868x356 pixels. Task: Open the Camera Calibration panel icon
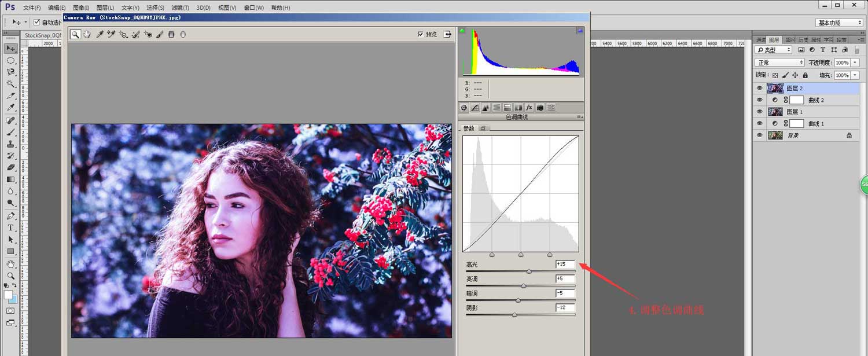click(x=540, y=108)
